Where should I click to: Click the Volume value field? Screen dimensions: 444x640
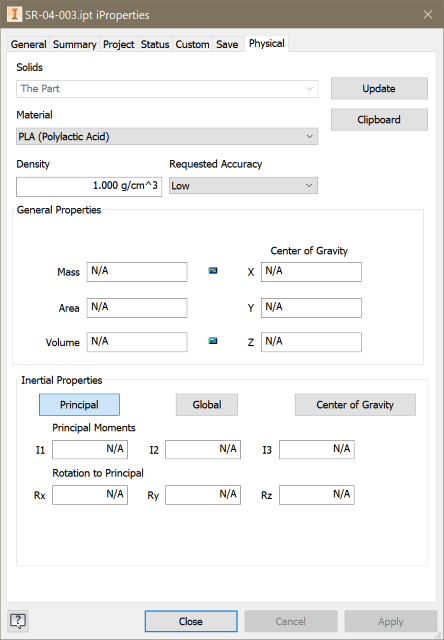(x=137, y=342)
